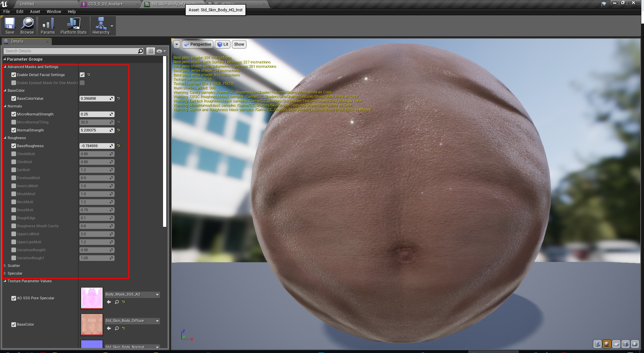Reset AO SSS Pore Specular texture
Viewport: 644px width, 353px height.
tap(124, 302)
